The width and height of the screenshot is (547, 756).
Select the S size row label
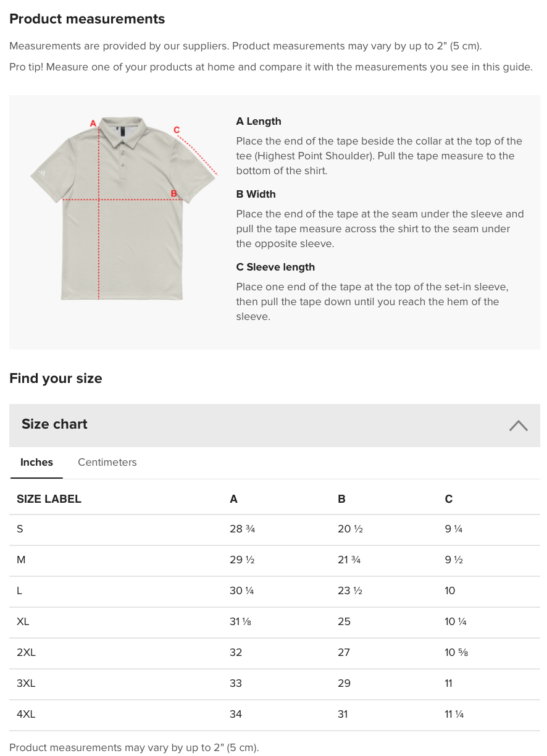(x=20, y=529)
